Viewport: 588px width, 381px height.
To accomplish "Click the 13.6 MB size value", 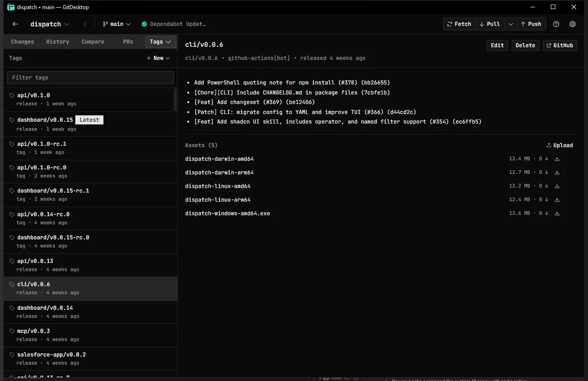I will (519, 213).
